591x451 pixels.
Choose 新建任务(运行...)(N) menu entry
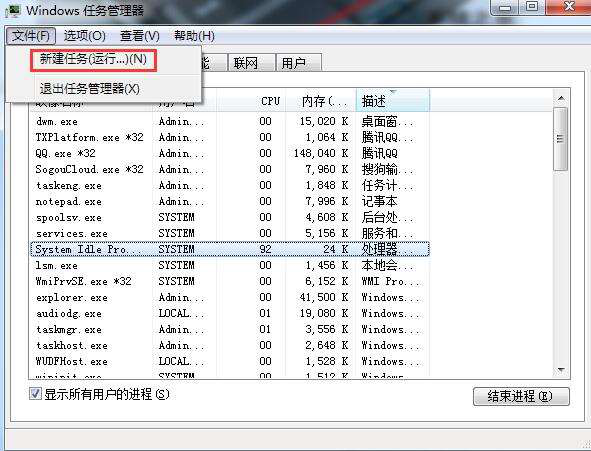point(93,59)
